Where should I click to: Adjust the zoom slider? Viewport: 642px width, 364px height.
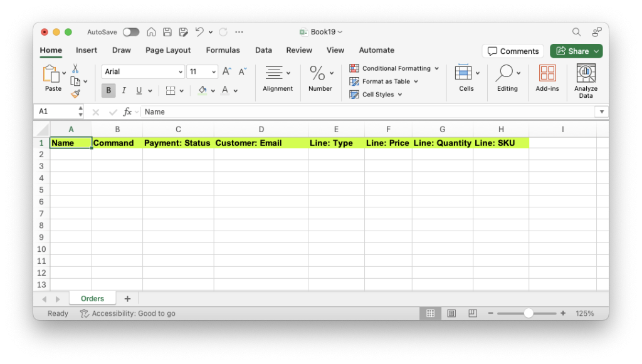pos(529,313)
